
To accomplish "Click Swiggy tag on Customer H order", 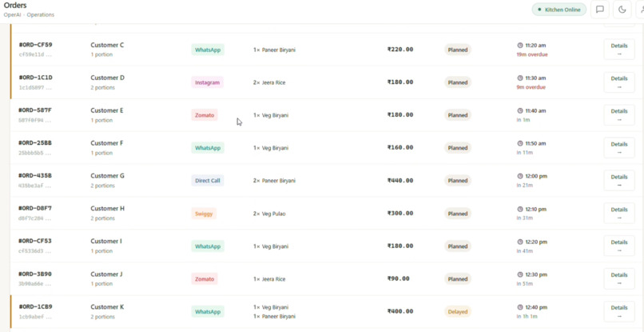I will pos(204,214).
